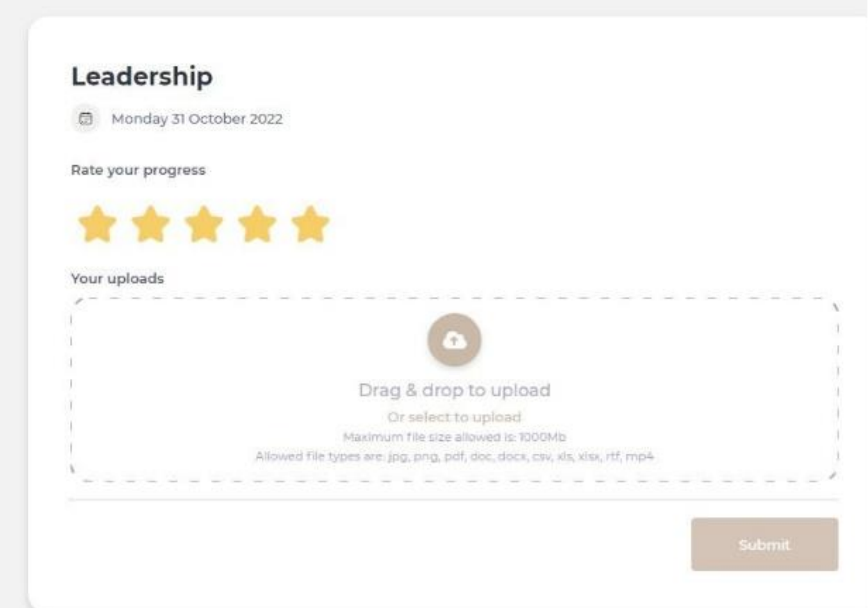
Task: Choose the fourth star rating
Action: 257,224
